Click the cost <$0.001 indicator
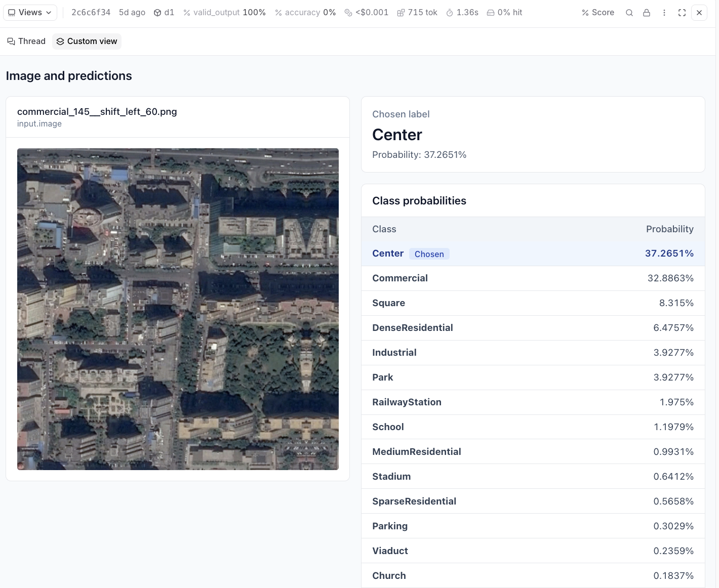Screen dimensions: 719x588 (x=367, y=13)
